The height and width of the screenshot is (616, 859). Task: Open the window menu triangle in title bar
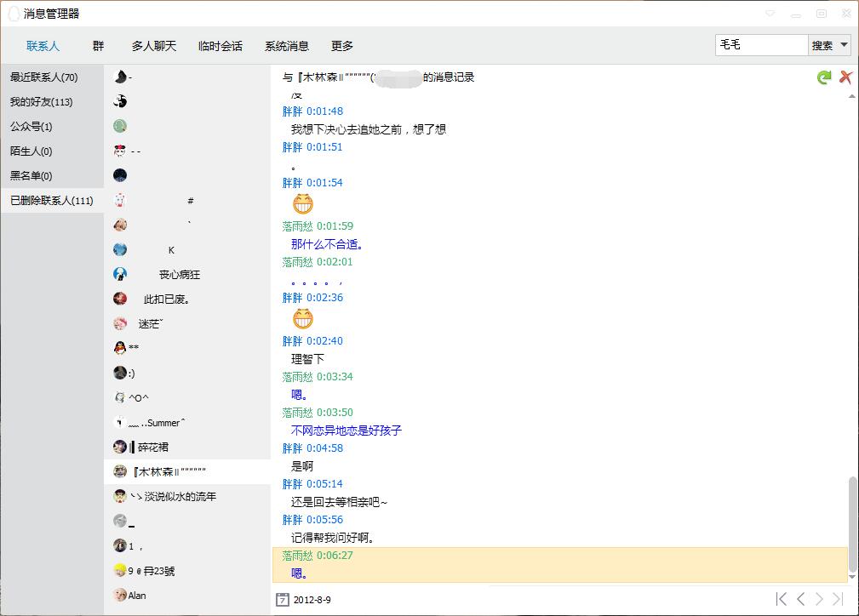770,13
